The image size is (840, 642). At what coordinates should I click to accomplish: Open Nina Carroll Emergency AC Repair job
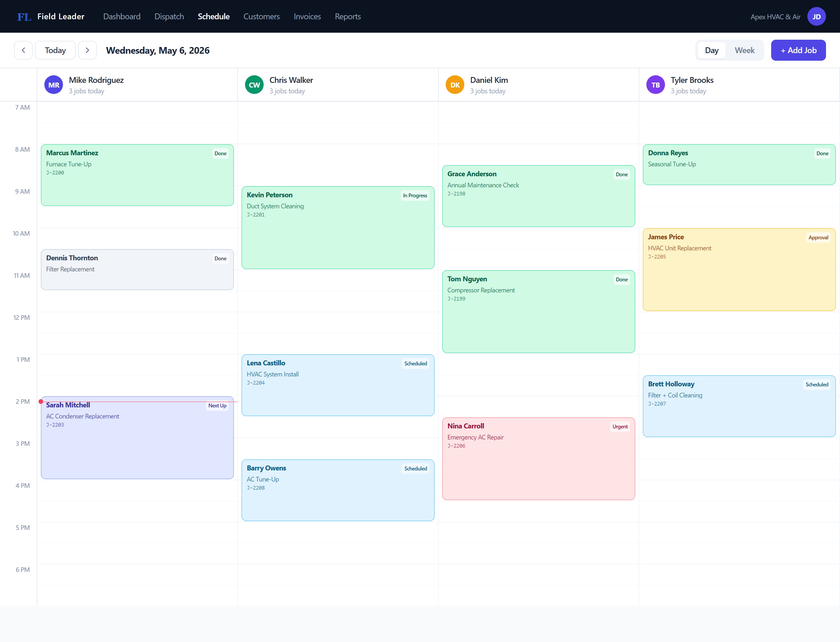539,459
